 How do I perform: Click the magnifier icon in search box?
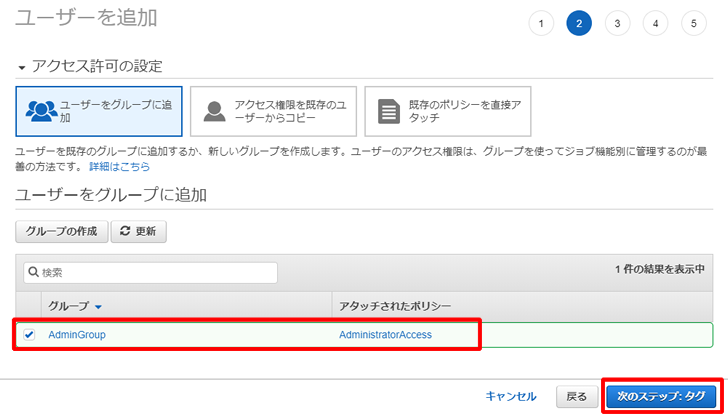coord(33,272)
